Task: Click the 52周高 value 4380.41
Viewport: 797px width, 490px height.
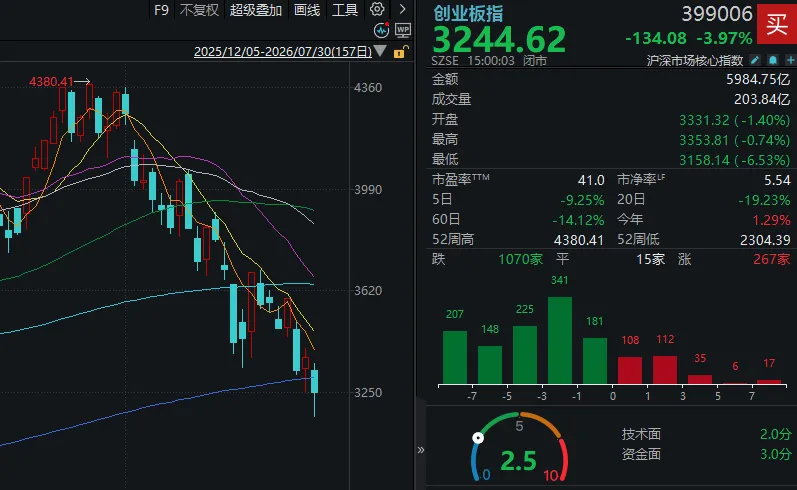Action: click(578, 240)
